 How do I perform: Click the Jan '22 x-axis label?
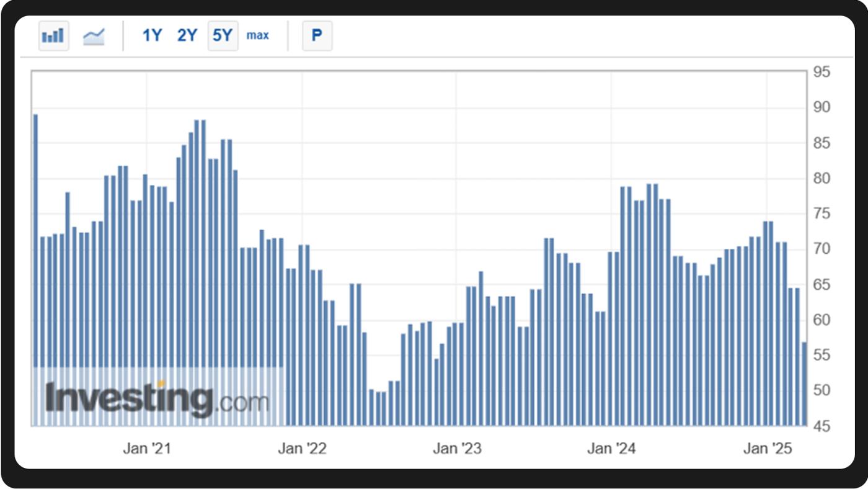click(x=301, y=449)
